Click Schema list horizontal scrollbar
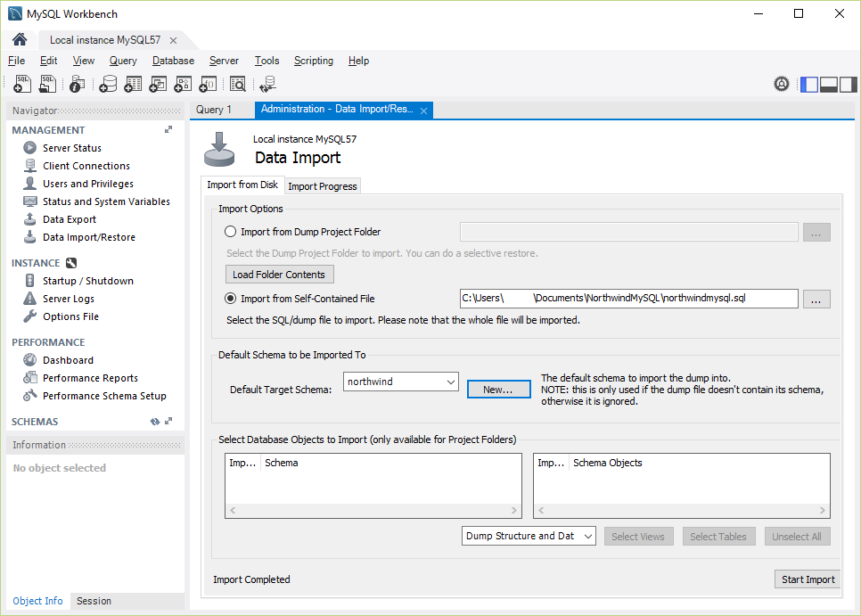Image resolution: width=861 pixels, height=616 pixels. (x=373, y=510)
